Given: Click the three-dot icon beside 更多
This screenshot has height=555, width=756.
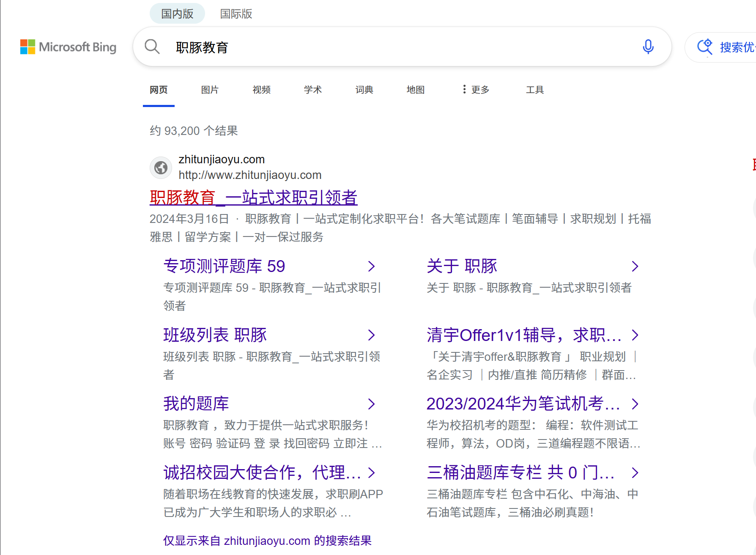Looking at the screenshot, I should tap(464, 89).
